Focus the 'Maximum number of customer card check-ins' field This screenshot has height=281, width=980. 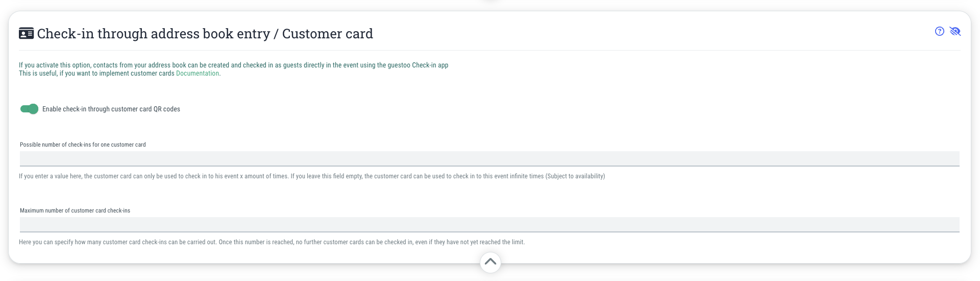(489, 224)
